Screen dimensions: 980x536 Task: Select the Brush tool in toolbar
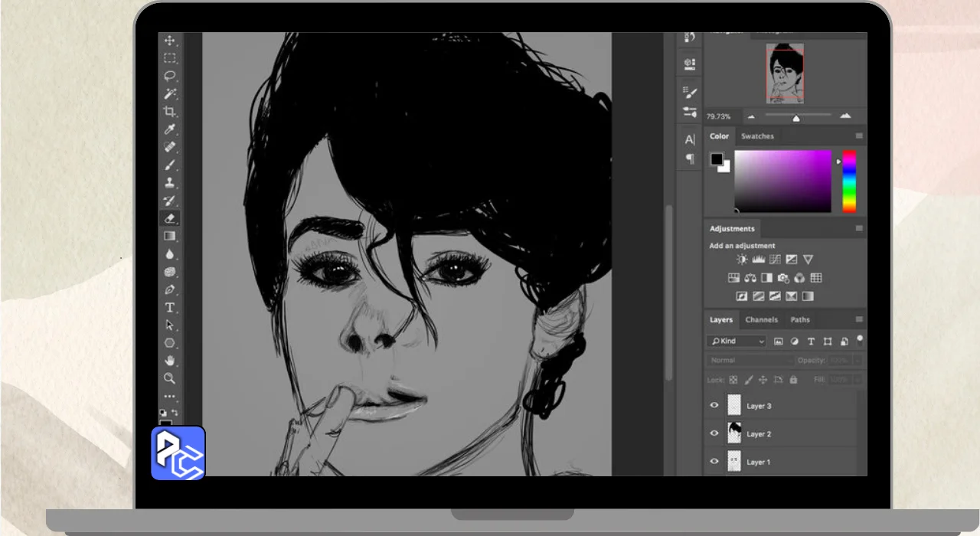click(x=170, y=165)
